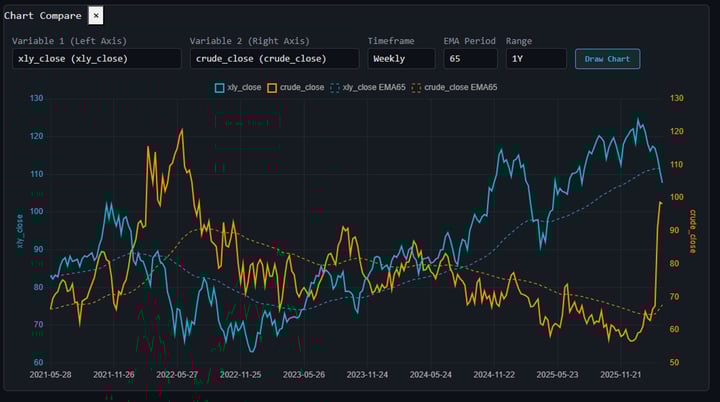Click the Draw Chart button

point(607,59)
